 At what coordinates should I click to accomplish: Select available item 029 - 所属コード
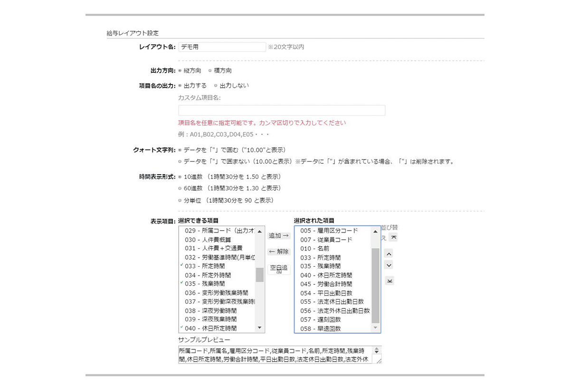pyautogui.click(x=218, y=231)
